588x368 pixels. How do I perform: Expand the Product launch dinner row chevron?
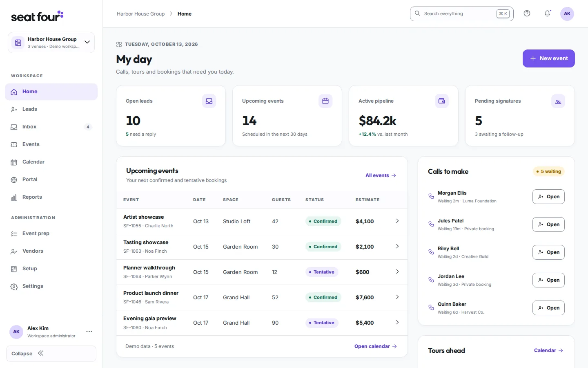point(397,297)
